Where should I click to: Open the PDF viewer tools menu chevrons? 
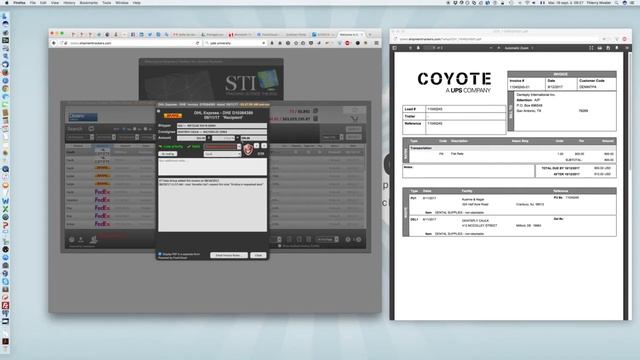click(x=627, y=48)
